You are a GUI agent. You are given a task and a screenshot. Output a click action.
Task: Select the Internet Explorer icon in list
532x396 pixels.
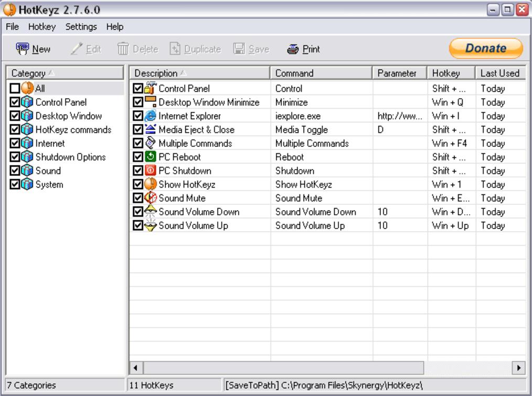pos(151,116)
